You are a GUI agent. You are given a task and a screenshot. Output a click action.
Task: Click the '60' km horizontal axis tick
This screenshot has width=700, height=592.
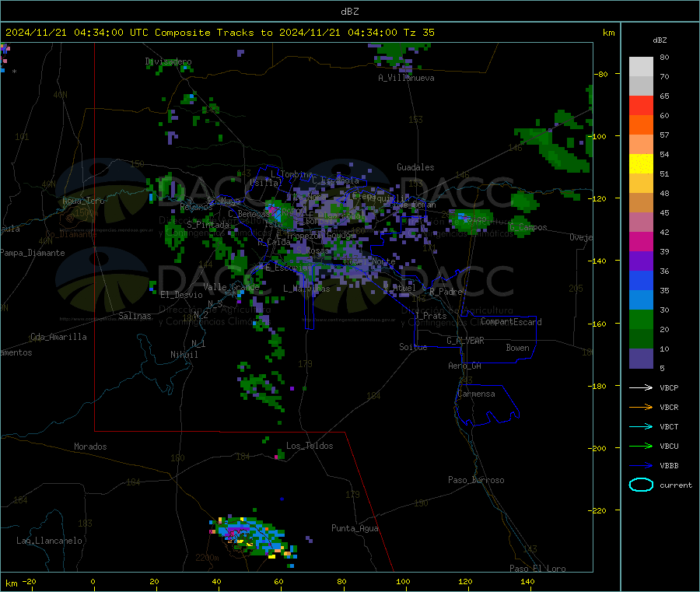click(x=278, y=581)
